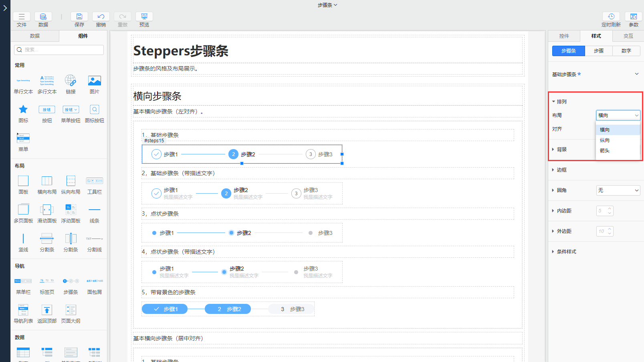The height and width of the screenshot is (362, 644).
Task: Select the 图片 image component icon
Action: 94,81
